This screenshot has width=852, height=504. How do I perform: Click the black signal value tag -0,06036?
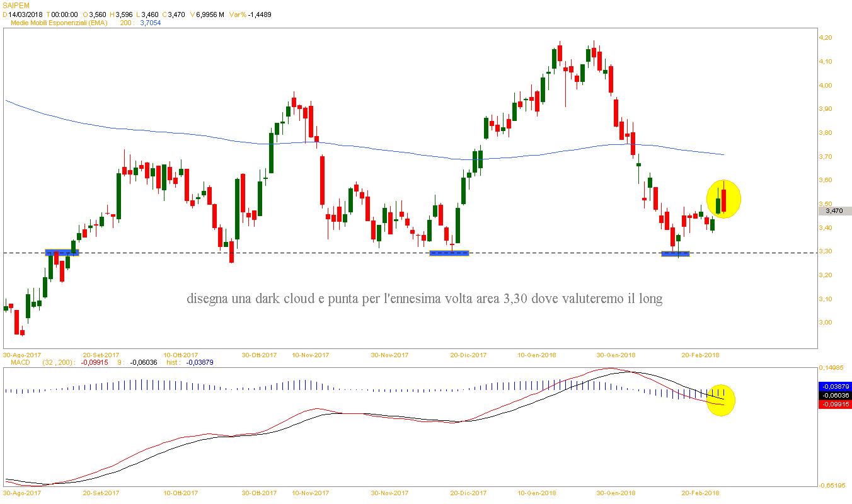834,395
